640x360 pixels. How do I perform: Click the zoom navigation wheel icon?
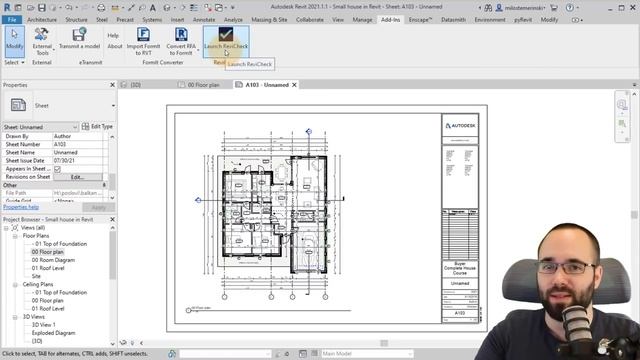[x=622, y=105]
